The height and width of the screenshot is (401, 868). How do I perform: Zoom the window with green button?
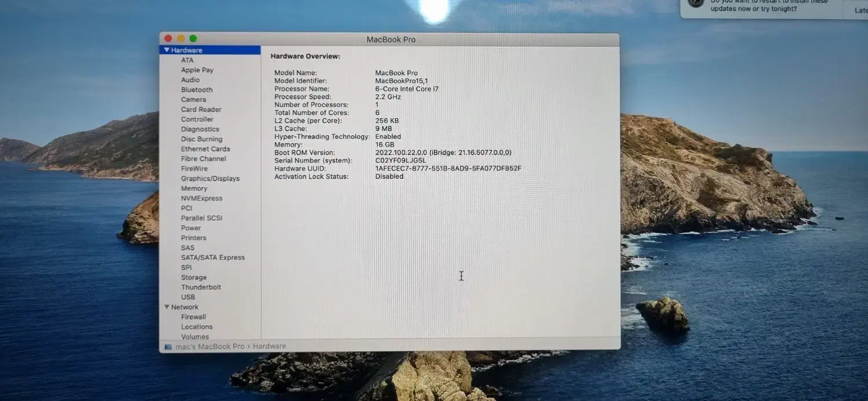click(193, 39)
